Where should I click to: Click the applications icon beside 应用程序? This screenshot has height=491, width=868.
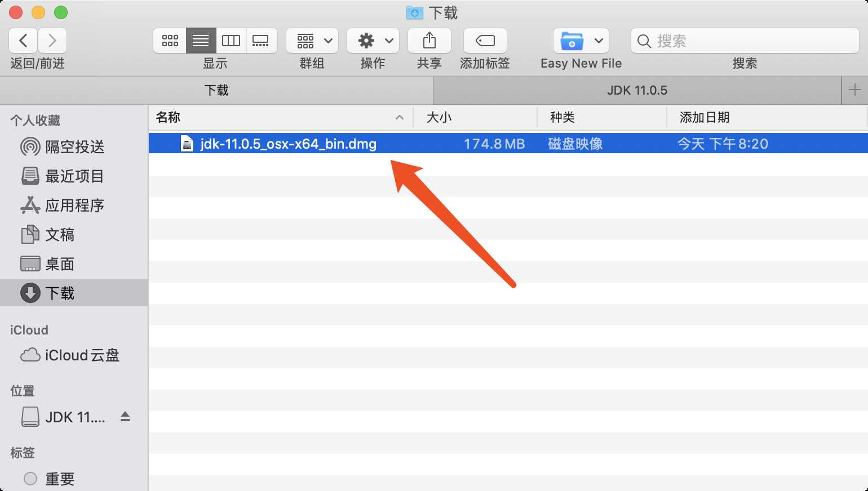pos(30,206)
